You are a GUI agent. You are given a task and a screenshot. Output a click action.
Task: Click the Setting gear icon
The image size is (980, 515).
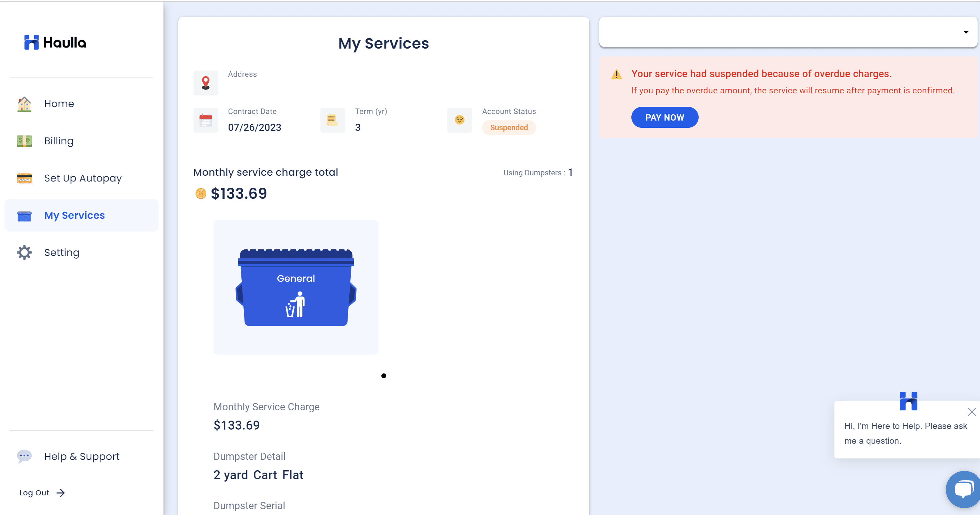tap(24, 253)
